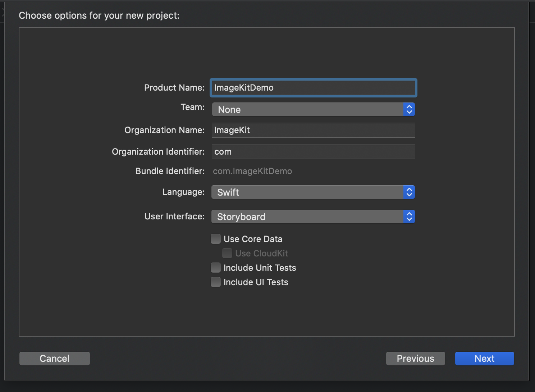535x392 pixels.
Task: Proceed with the Next button
Action: point(485,359)
